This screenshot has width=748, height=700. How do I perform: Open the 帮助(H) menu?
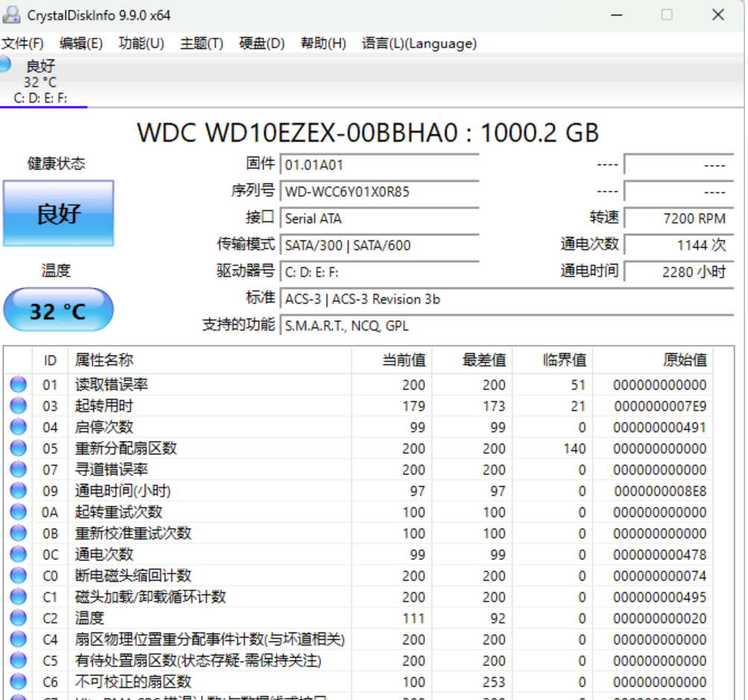tap(323, 43)
